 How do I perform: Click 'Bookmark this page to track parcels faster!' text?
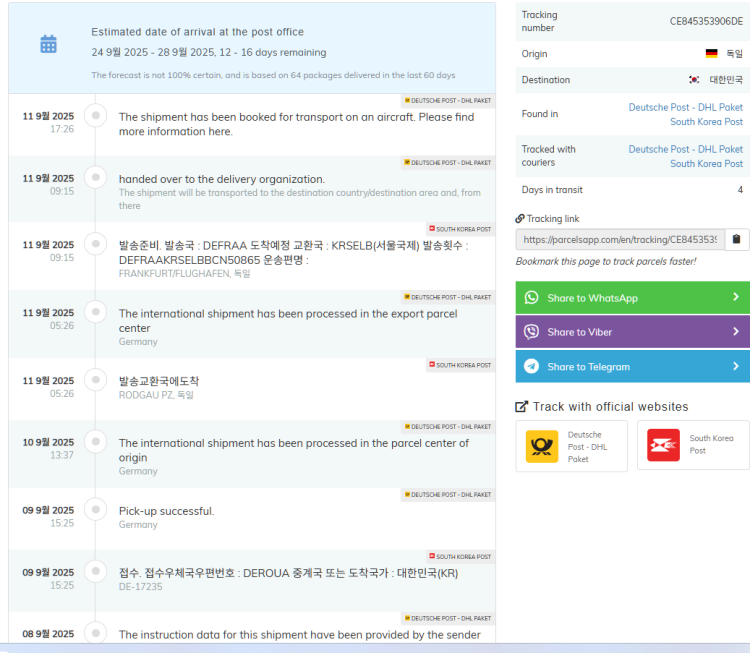(606, 261)
